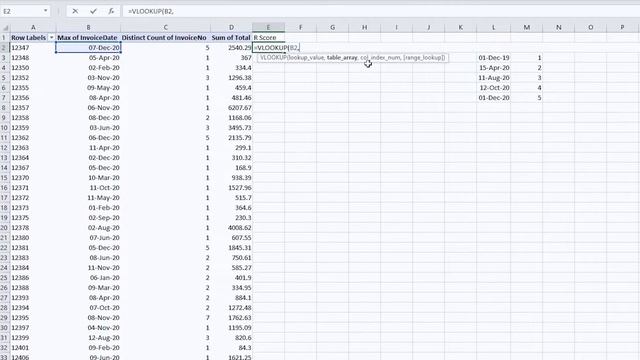Select score cell 5 next to 01-Dec-20
640x360 pixels.
[527, 98]
